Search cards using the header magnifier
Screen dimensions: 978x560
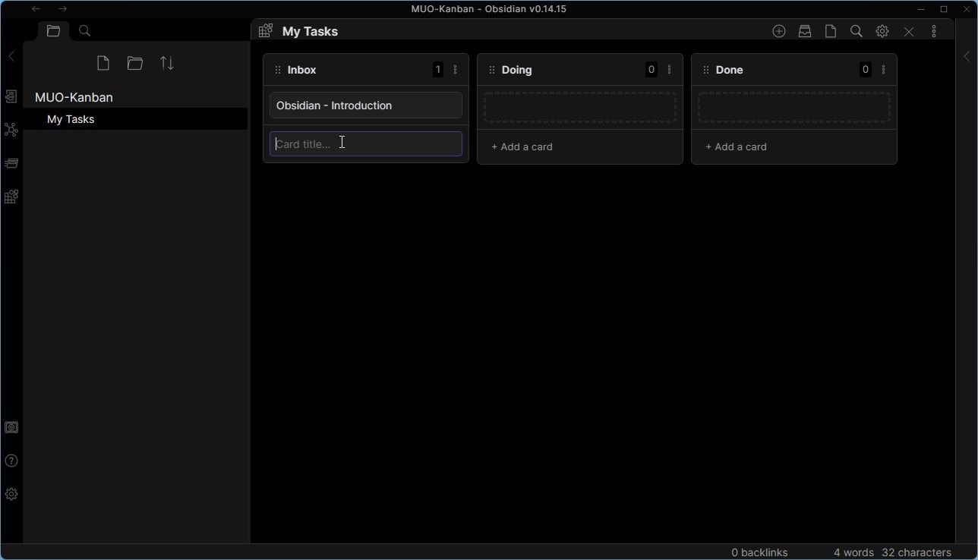click(x=857, y=31)
